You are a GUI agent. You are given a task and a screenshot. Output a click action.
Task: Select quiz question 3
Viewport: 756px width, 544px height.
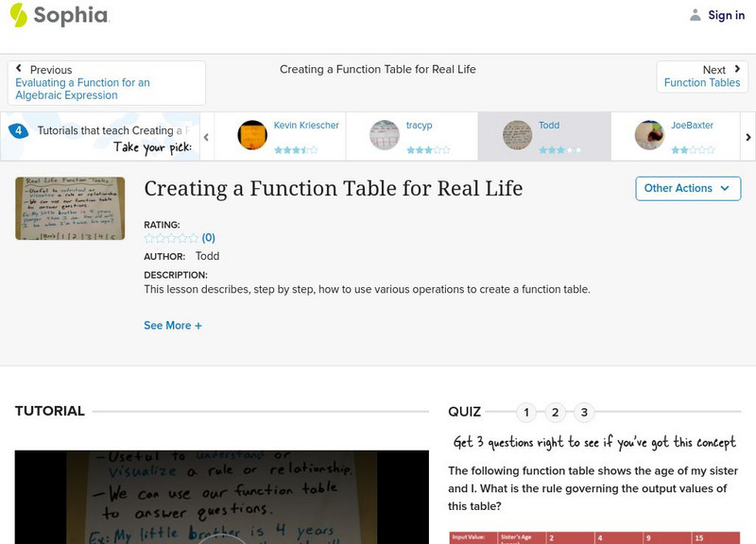pos(584,413)
